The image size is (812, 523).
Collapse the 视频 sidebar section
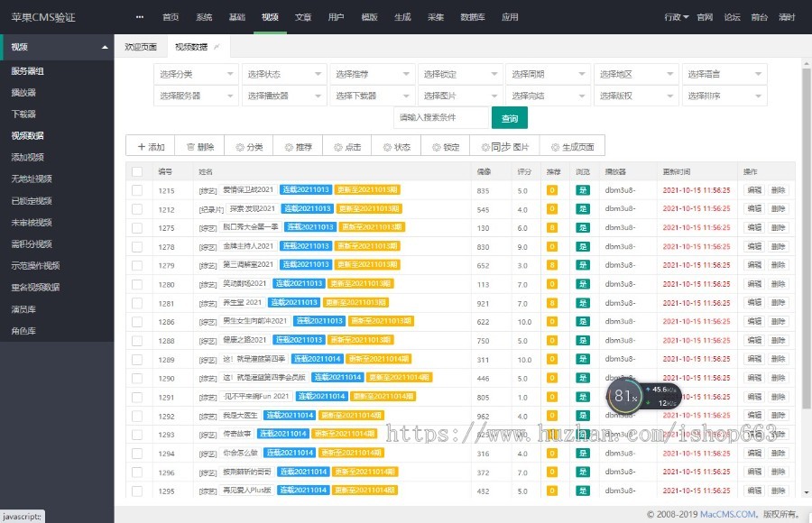[57, 47]
